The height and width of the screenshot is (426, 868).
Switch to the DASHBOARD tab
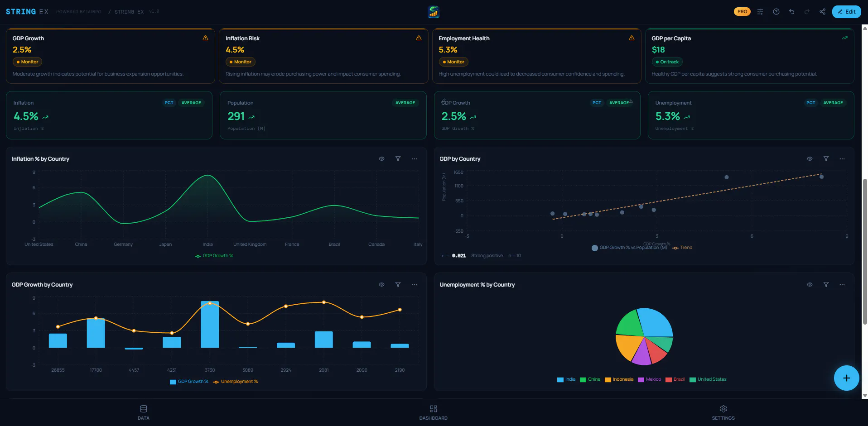pos(434,412)
